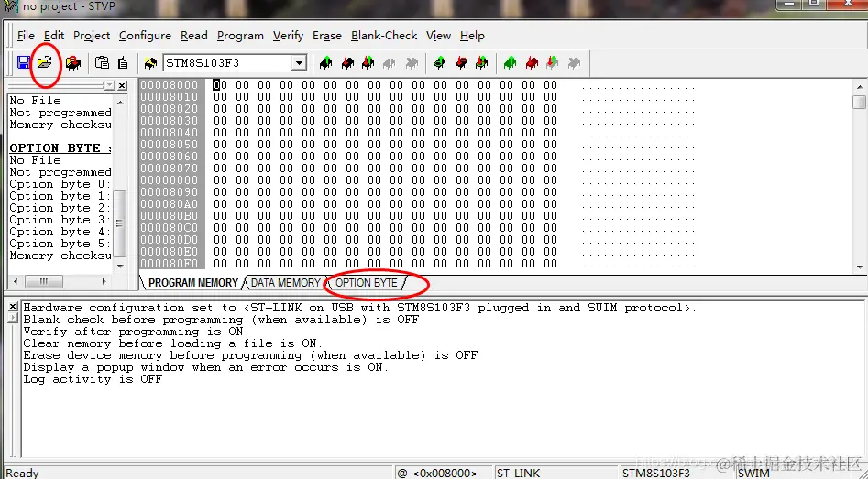Click the last greyed-out chip icon in toolbar

pos(574,63)
